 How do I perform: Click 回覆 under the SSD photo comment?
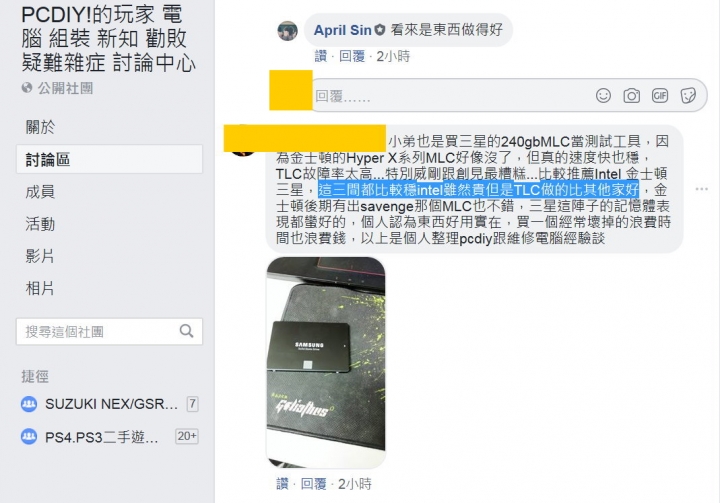(314, 484)
